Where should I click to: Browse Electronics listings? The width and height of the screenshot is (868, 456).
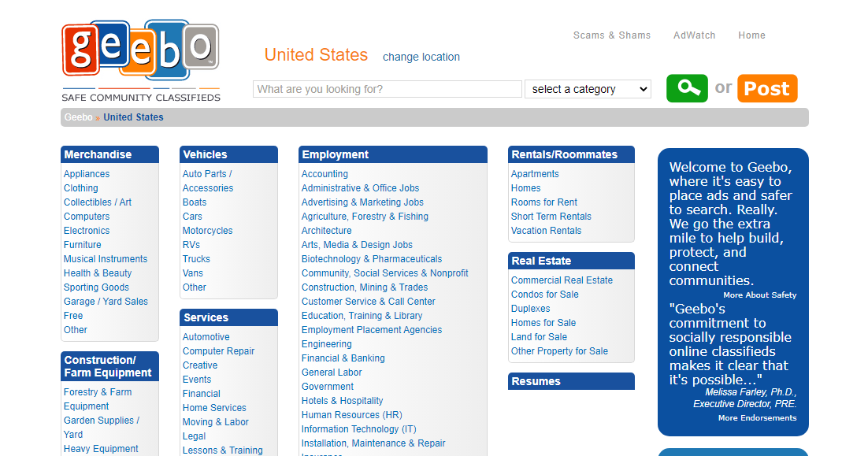point(87,231)
